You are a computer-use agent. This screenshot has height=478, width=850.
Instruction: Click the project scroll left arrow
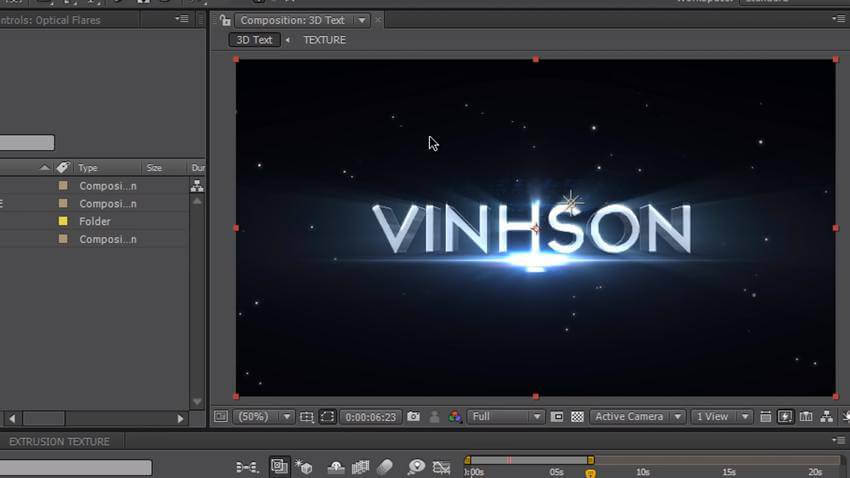click(x=12, y=418)
